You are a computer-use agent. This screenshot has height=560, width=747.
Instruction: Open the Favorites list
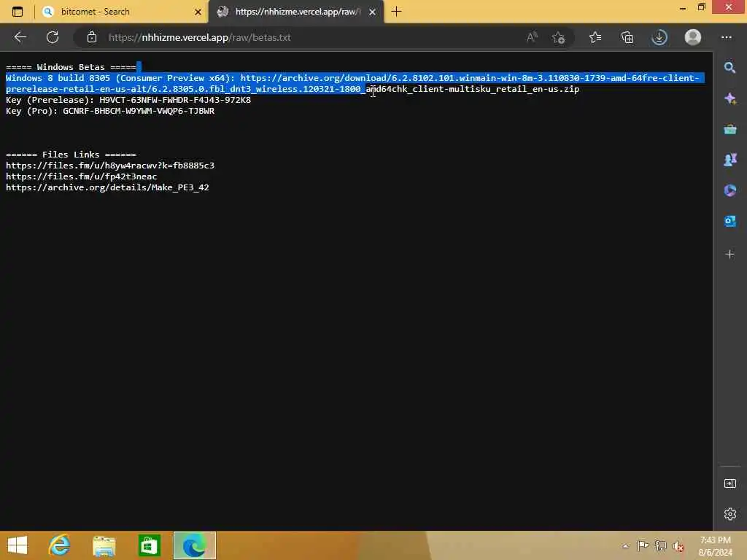click(x=595, y=37)
